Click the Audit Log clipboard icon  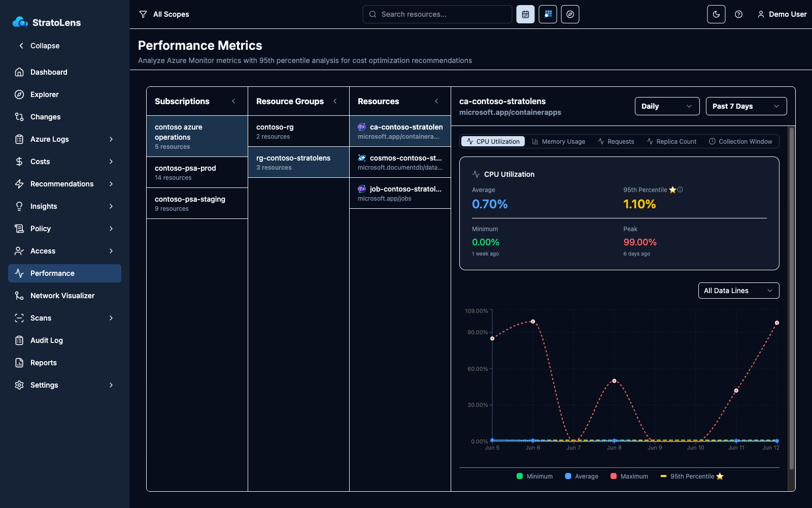tap(19, 340)
